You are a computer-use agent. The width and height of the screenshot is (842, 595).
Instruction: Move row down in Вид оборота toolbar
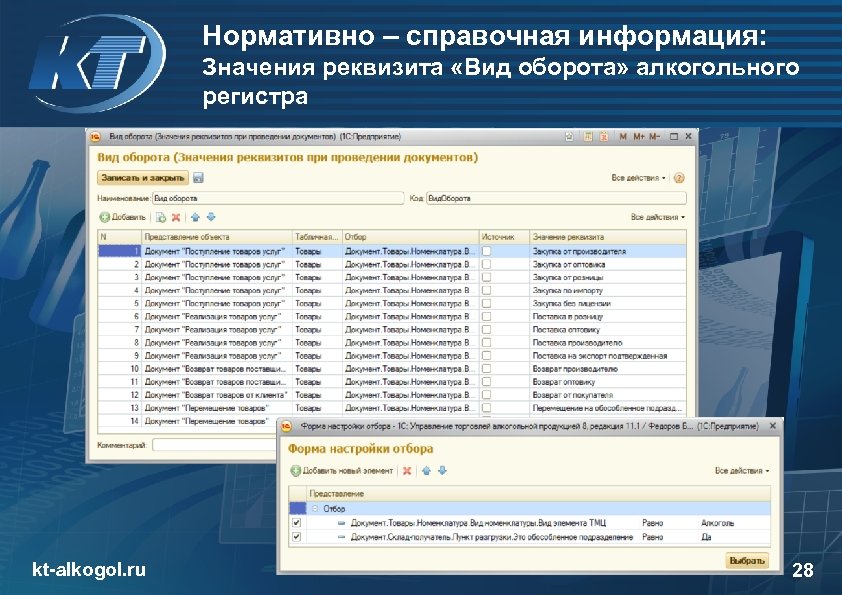(x=211, y=217)
